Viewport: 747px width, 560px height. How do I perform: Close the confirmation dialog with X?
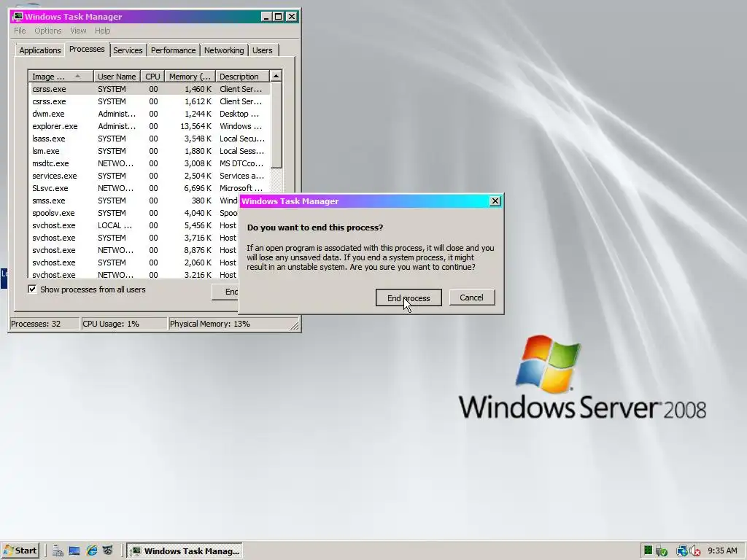click(495, 201)
